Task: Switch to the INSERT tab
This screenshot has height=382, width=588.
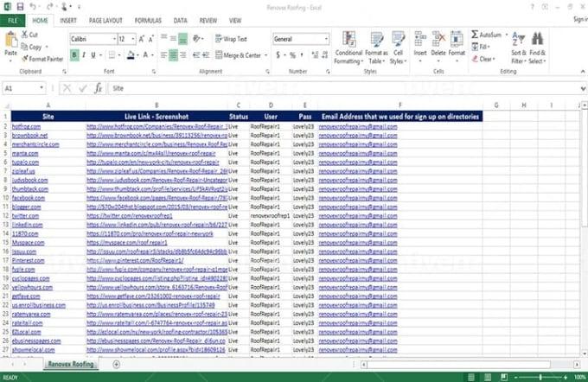Action: pos(68,21)
